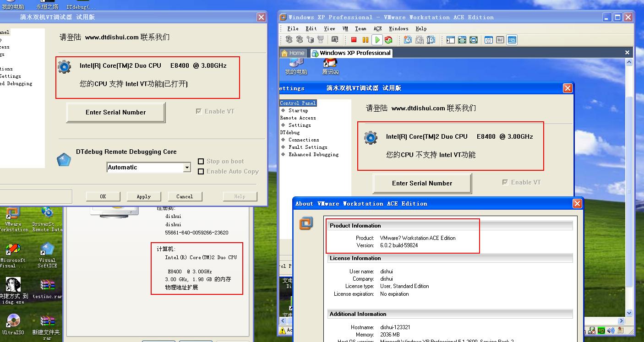The image size is (644, 342).
Task: Select Startup in the VM settings tree
Action: (298, 110)
